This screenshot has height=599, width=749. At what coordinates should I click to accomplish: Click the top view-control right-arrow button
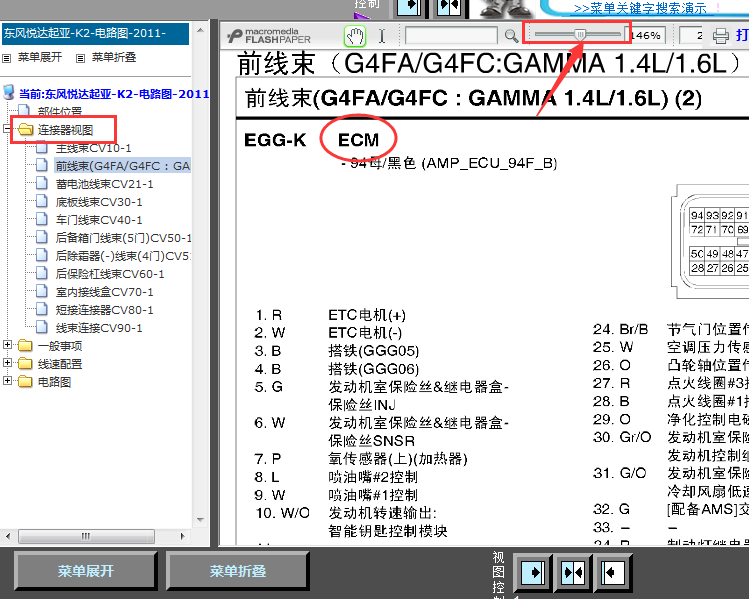coord(409,7)
